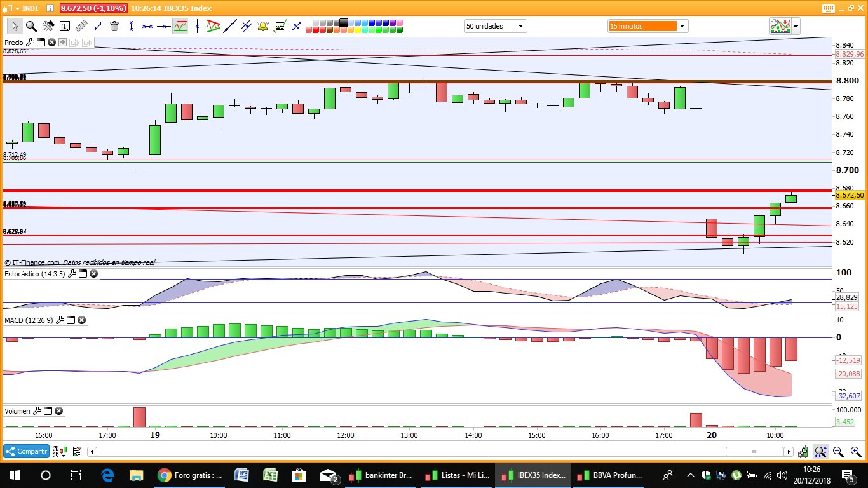The width and height of the screenshot is (868, 488).
Task: Select the arrow cursor tool
Action: pos(15,26)
